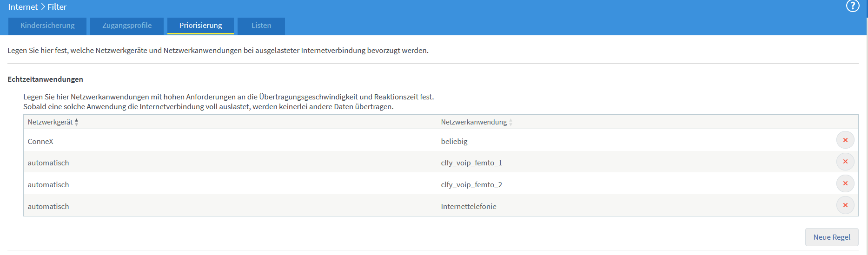Screen dimensions: 868x255
Task: Select the clfy_voip_femto_1 application entry
Action: [x=471, y=163]
